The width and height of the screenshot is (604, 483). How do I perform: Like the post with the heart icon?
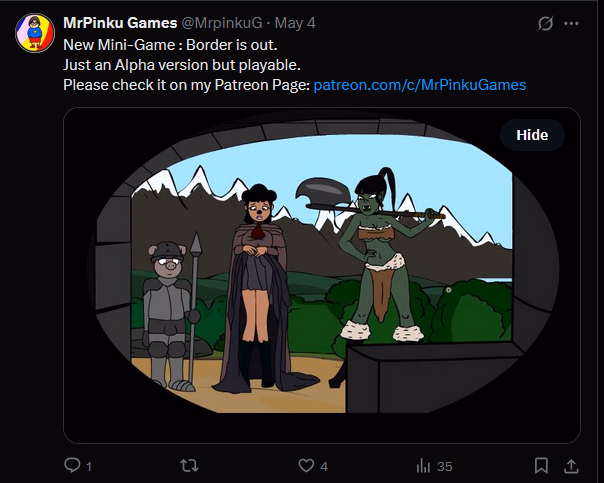[306, 466]
